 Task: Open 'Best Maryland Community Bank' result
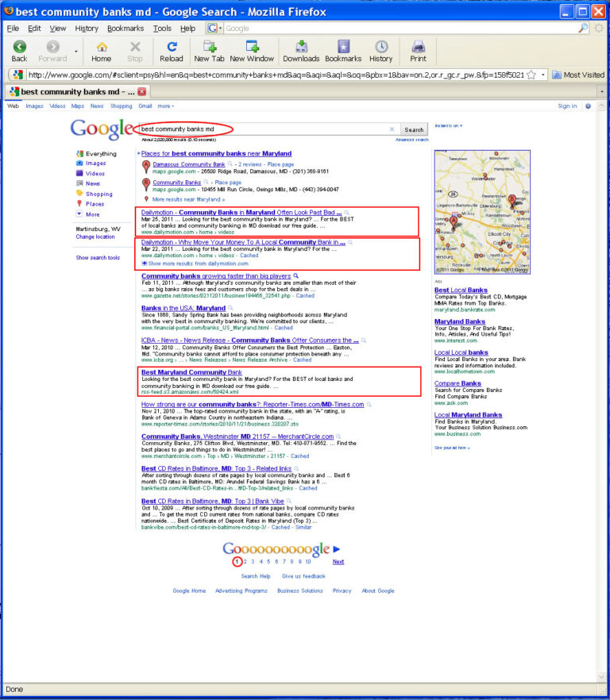191,372
